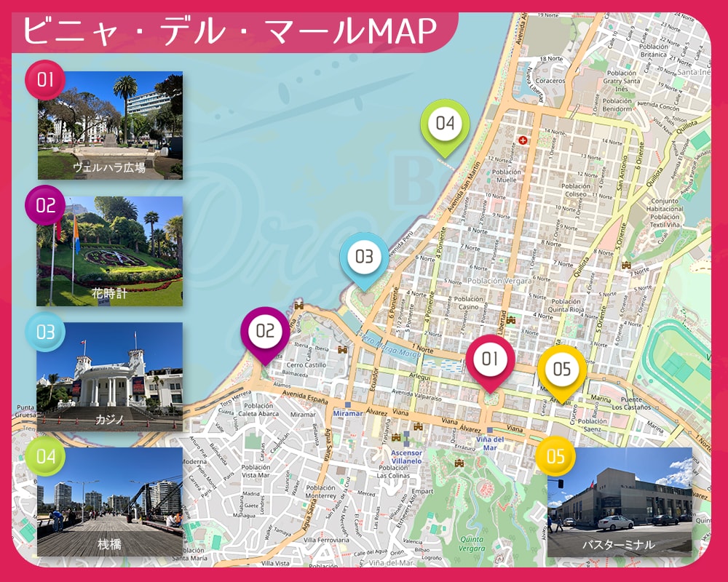View the カジノ building photo
Image resolution: width=728 pixels, height=582 pixels.
(x=110, y=377)
